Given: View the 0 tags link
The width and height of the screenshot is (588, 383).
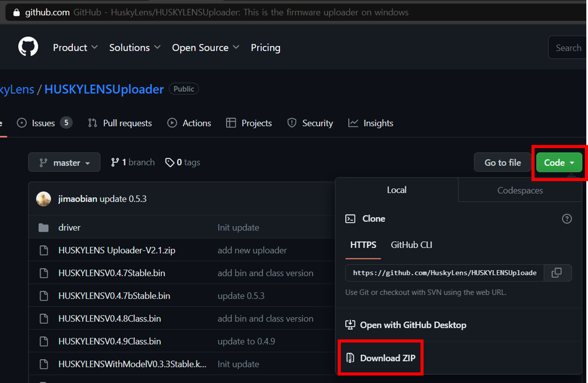Looking at the screenshot, I should 182,162.
